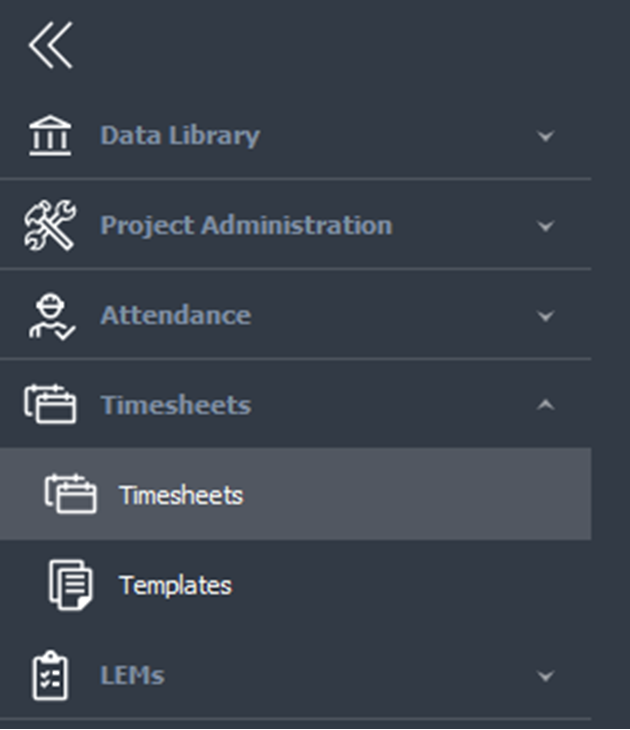This screenshot has height=730, width=630.
Task: Open the Project Administration menu label
Action: pos(246,226)
